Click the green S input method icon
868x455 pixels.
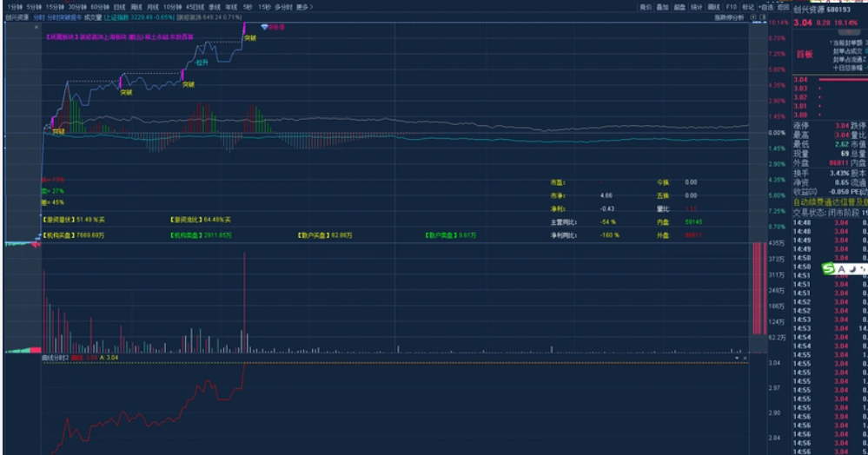[x=828, y=270]
